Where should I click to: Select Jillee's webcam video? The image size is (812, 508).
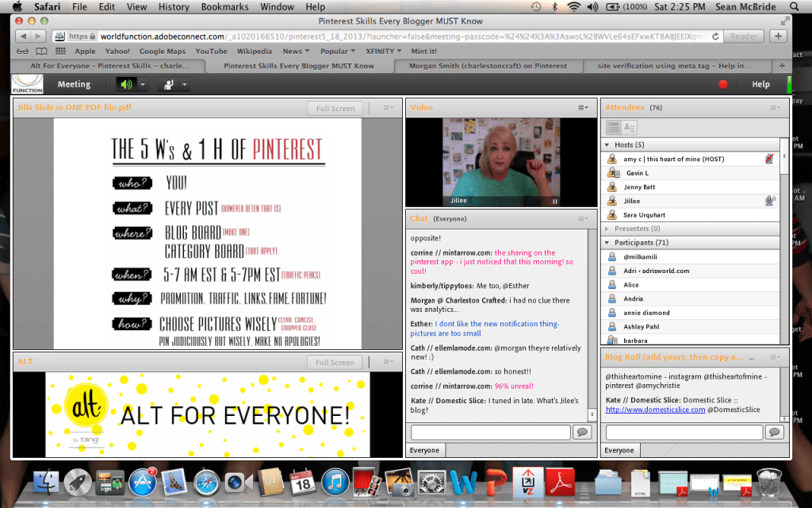[x=501, y=162]
